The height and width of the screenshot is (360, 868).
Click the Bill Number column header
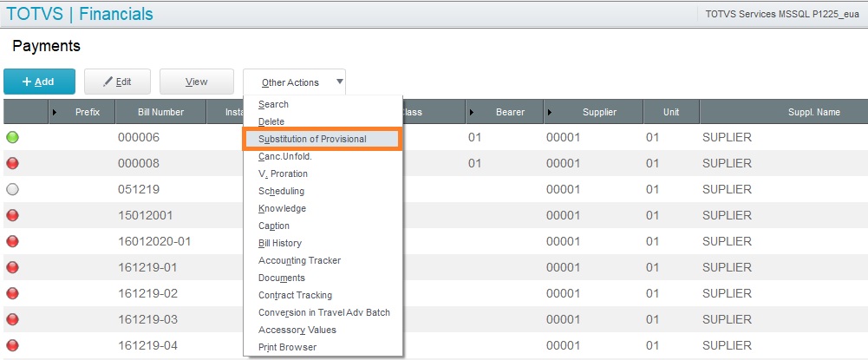click(x=160, y=112)
